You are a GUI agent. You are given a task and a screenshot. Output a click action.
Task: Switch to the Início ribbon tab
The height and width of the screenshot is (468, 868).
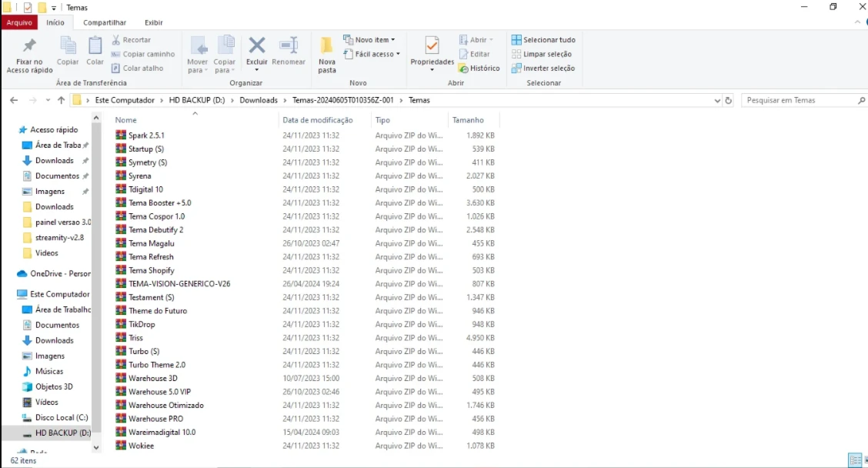55,22
